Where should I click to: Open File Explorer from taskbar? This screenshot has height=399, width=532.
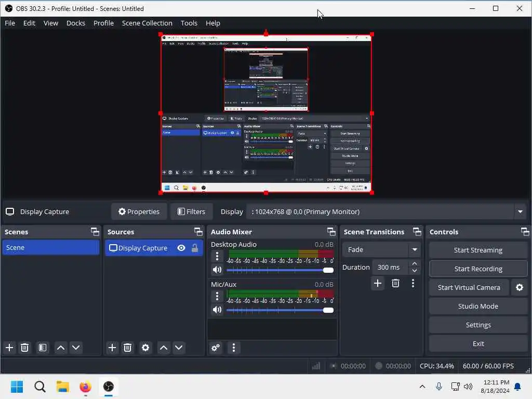[x=63, y=387]
